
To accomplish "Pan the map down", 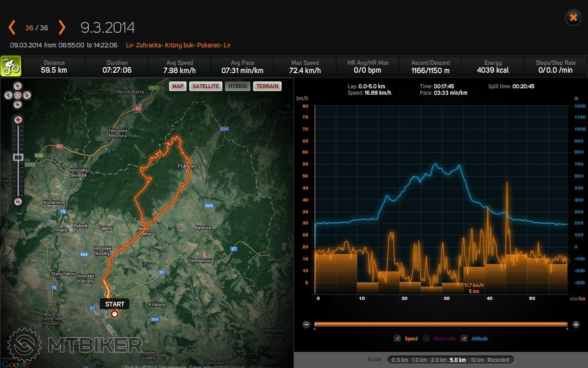I will click(18, 105).
